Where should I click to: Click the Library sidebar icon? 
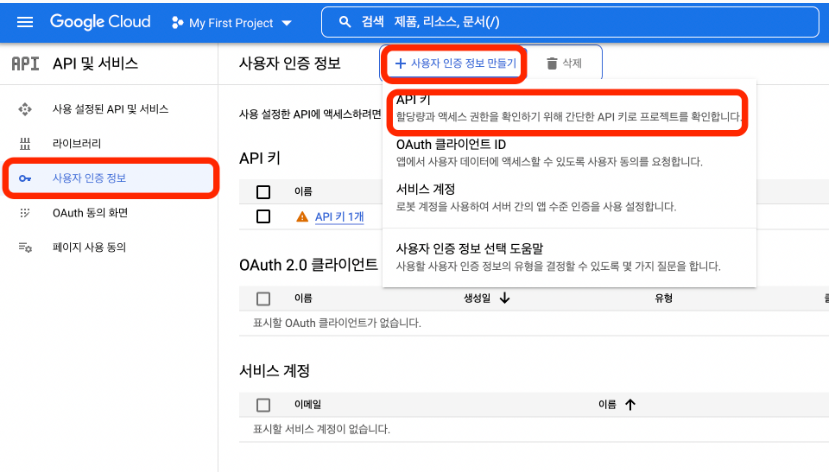25,144
